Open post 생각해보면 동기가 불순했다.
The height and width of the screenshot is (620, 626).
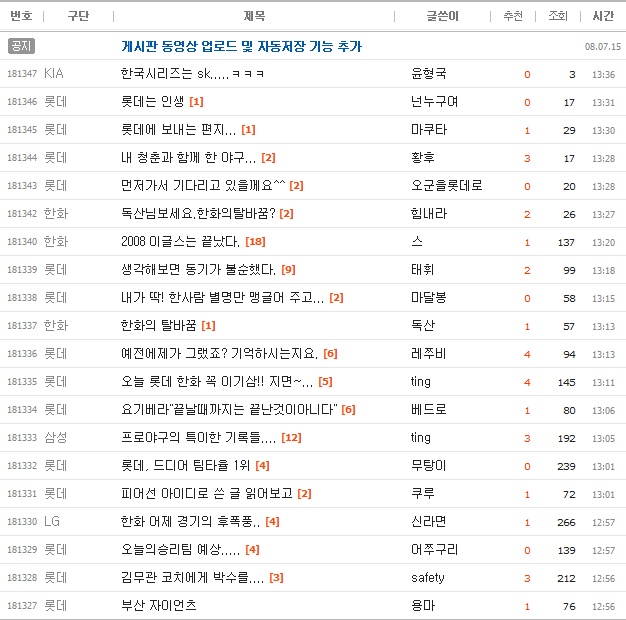point(198,269)
